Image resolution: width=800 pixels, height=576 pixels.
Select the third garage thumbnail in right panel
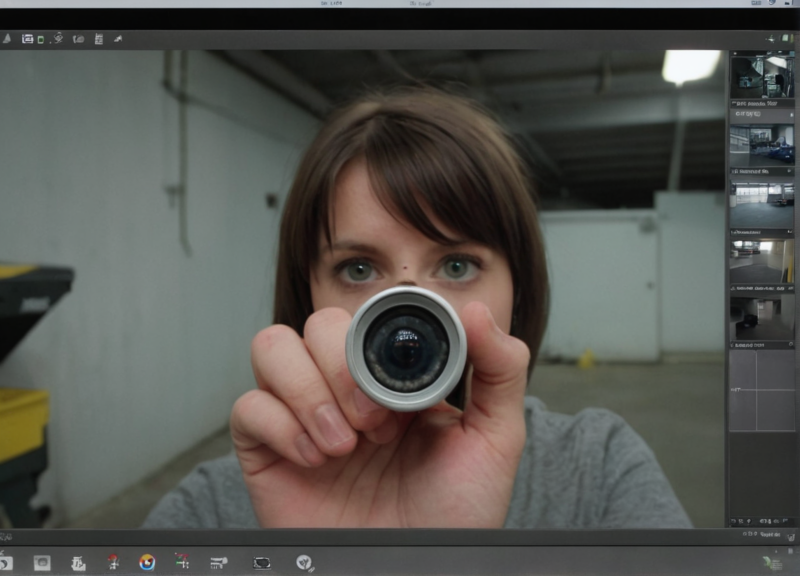coord(761,204)
